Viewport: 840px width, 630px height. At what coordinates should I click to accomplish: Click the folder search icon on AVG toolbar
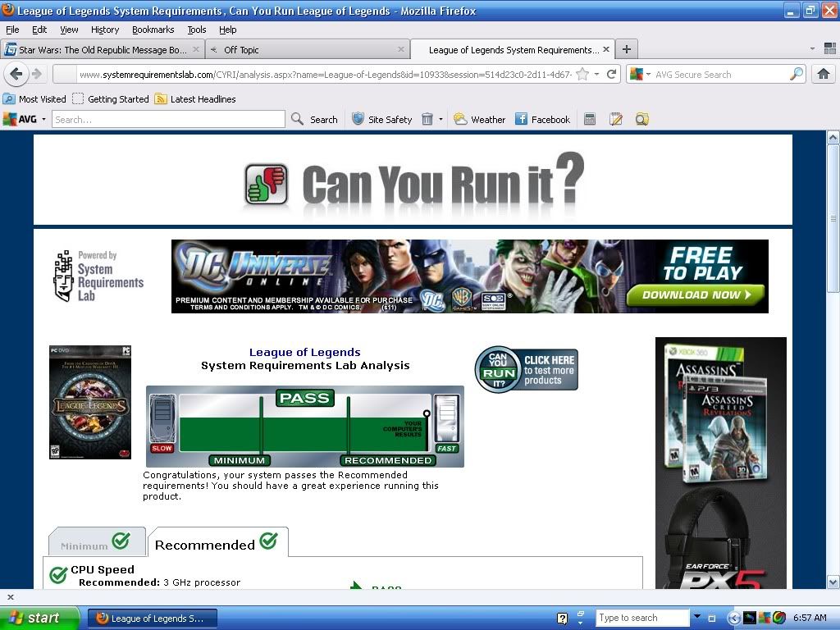pyautogui.click(x=641, y=120)
